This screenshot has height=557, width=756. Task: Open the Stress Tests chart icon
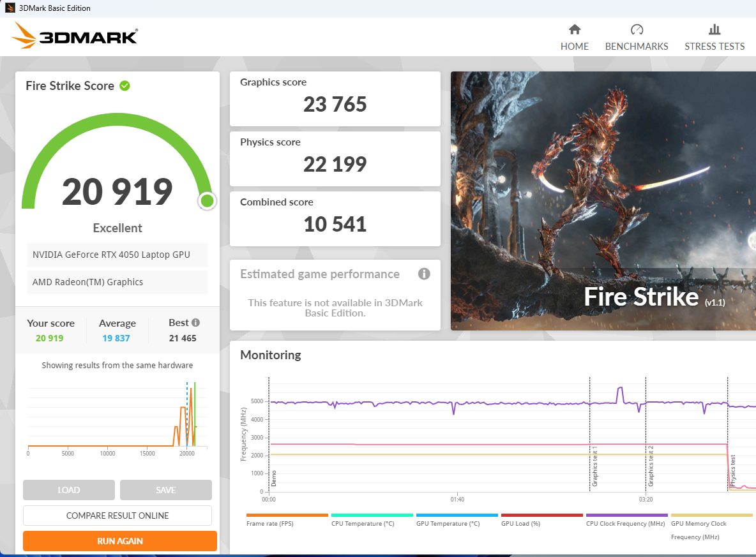(714, 30)
